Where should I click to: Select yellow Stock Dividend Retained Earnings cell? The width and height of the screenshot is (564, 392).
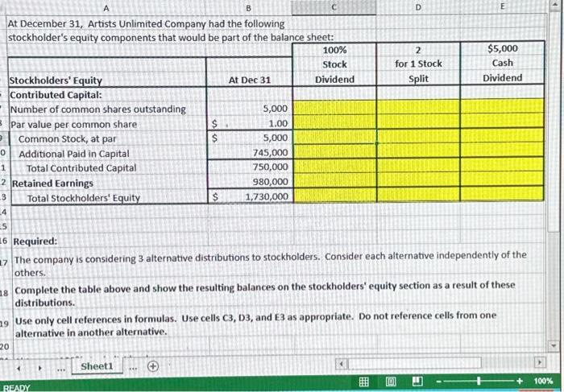point(335,180)
